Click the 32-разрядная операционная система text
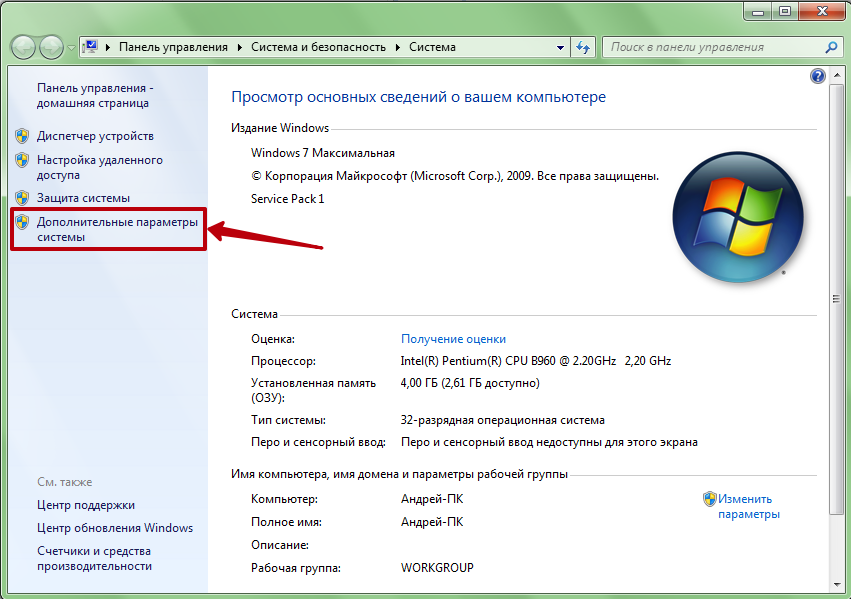Viewport: 851px width, 599px height. pyautogui.click(x=503, y=420)
